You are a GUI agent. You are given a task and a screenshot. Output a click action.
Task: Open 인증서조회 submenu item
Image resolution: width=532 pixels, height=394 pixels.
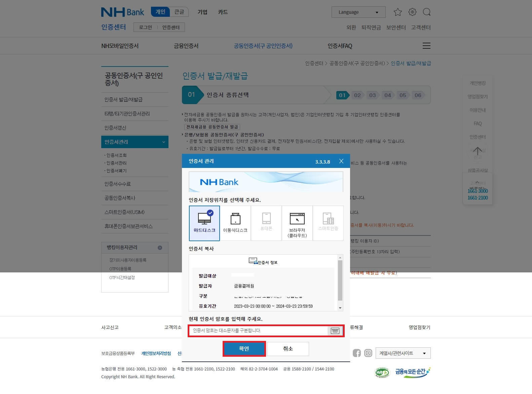pyautogui.click(x=116, y=155)
